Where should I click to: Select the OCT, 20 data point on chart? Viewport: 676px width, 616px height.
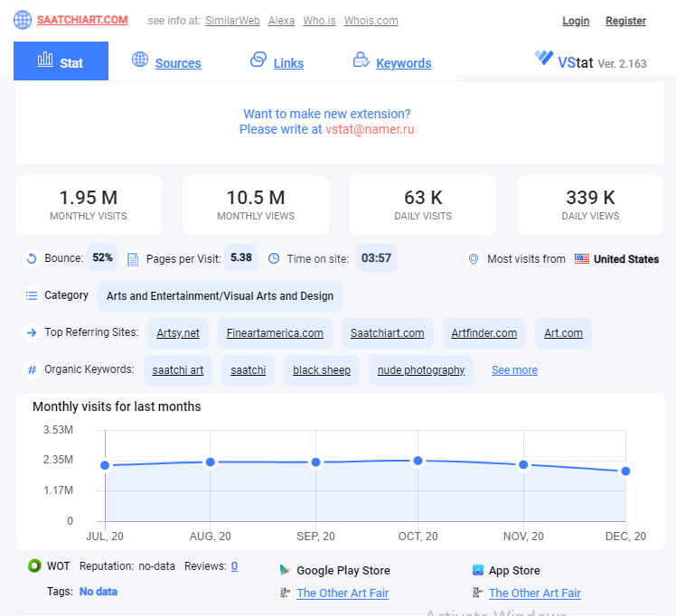418,461
